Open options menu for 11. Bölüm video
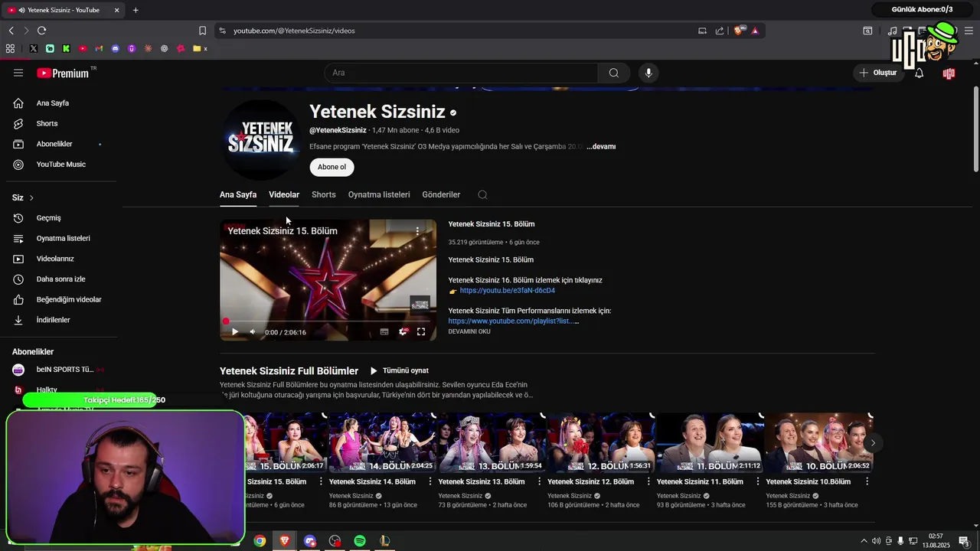The height and width of the screenshot is (551, 980). (x=758, y=481)
